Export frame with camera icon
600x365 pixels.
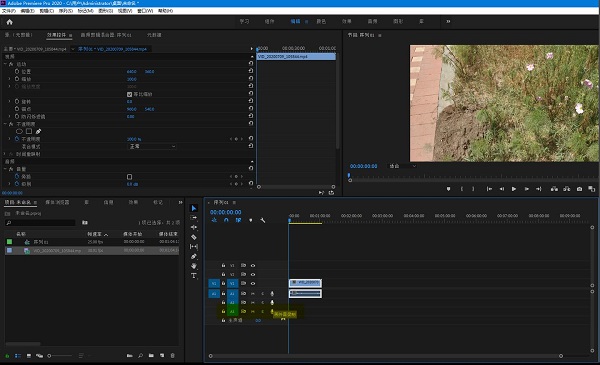tap(579, 189)
